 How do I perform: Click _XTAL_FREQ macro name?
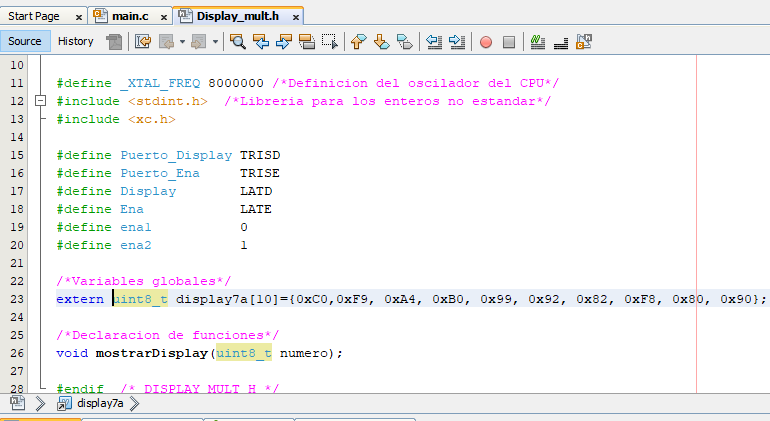click(160, 84)
